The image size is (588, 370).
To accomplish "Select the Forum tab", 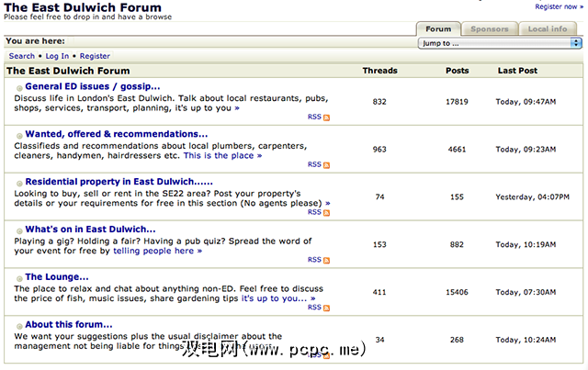I will click(x=438, y=28).
